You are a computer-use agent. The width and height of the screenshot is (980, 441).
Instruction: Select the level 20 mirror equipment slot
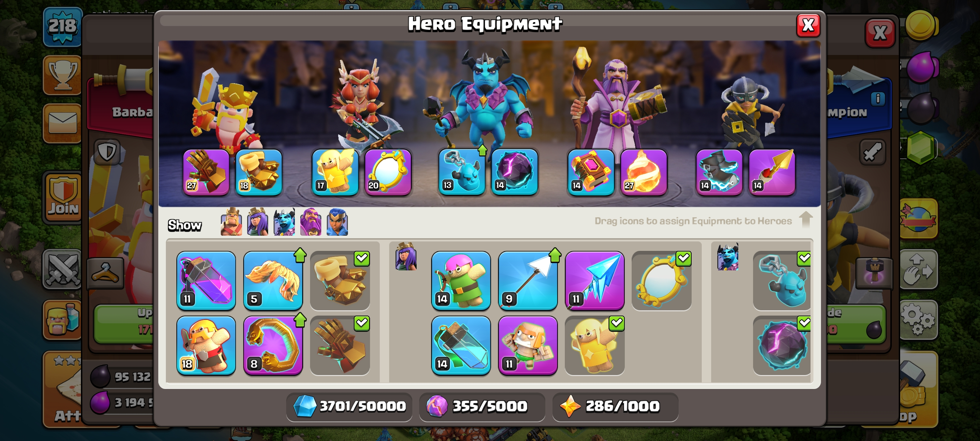[388, 172]
